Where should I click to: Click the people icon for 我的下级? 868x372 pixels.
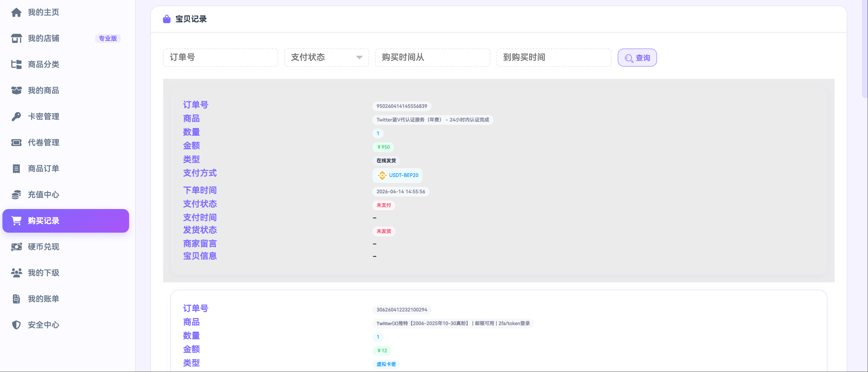point(16,273)
